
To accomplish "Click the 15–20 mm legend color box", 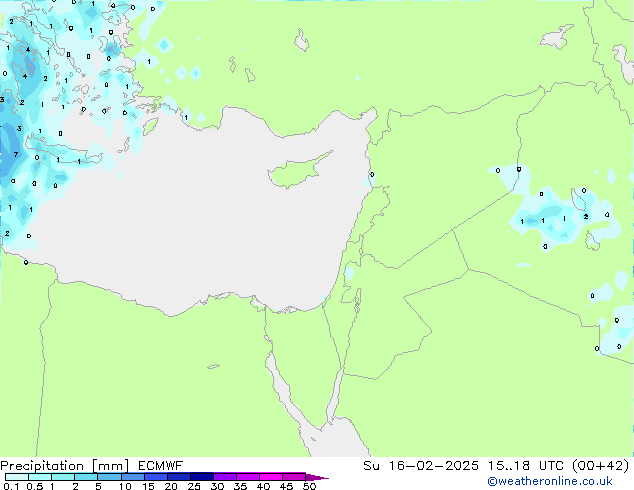I will [x=156, y=477].
